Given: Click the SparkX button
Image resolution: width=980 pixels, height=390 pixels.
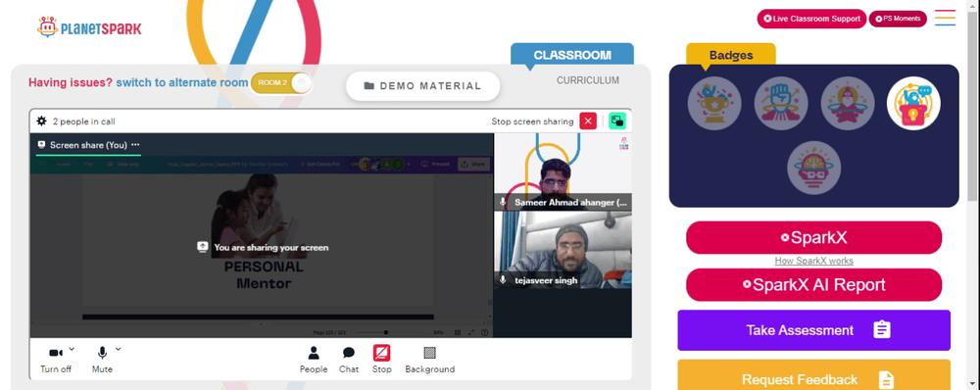Looking at the screenshot, I should pyautogui.click(x=813, y=237).
